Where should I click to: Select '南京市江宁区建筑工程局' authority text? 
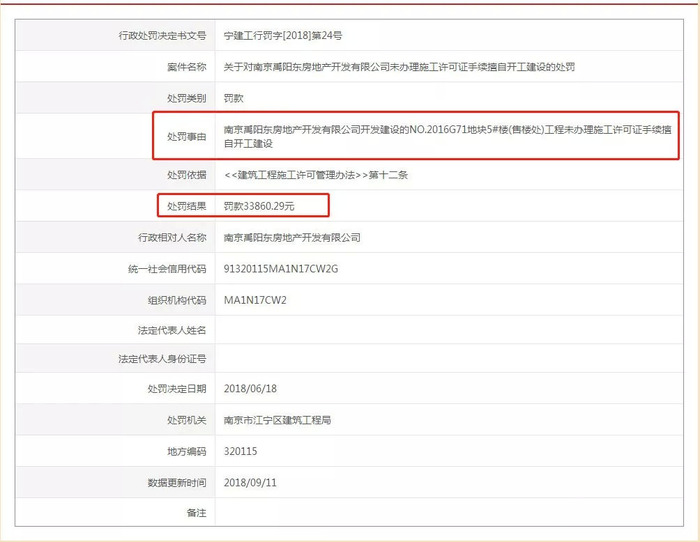tap(277, 420)
